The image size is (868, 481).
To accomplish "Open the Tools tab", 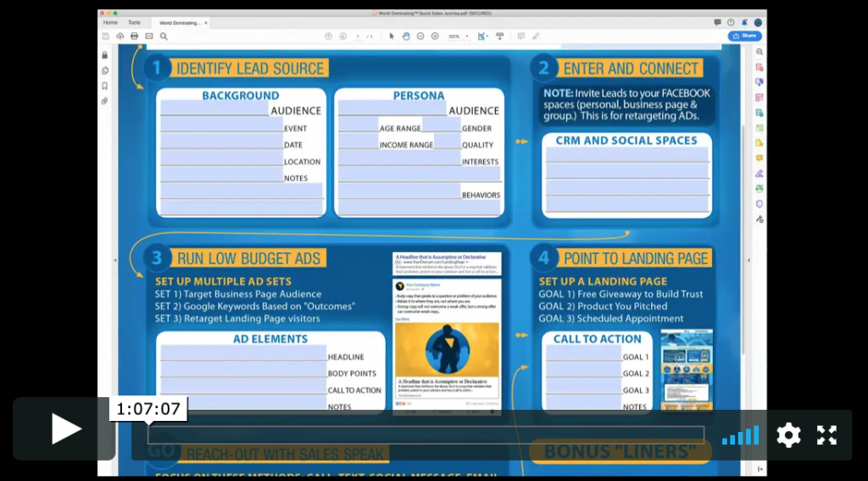I will coord(134,23).
